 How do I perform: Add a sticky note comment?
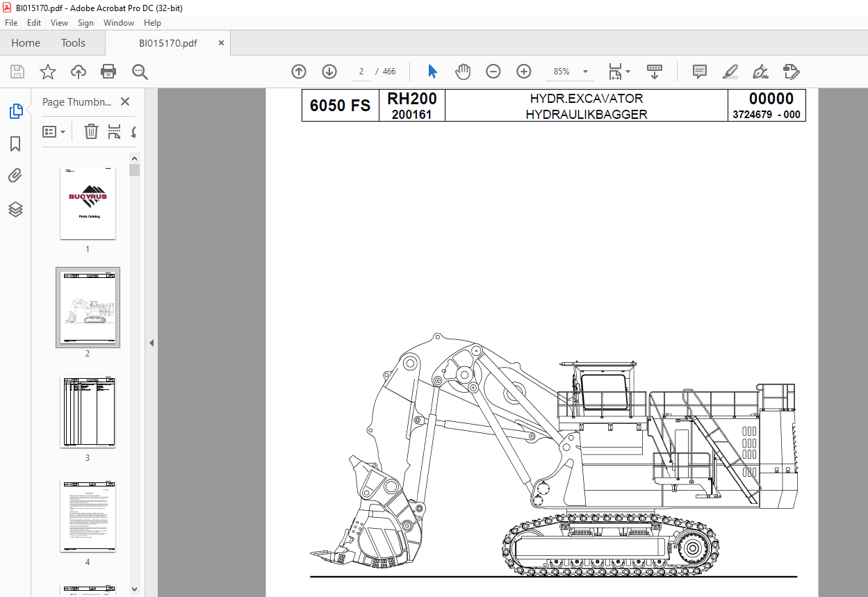(700, 72)
